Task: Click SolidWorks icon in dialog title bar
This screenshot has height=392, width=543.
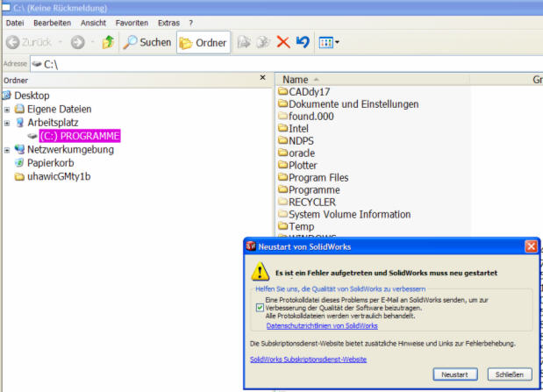Action: coord(251,246)
